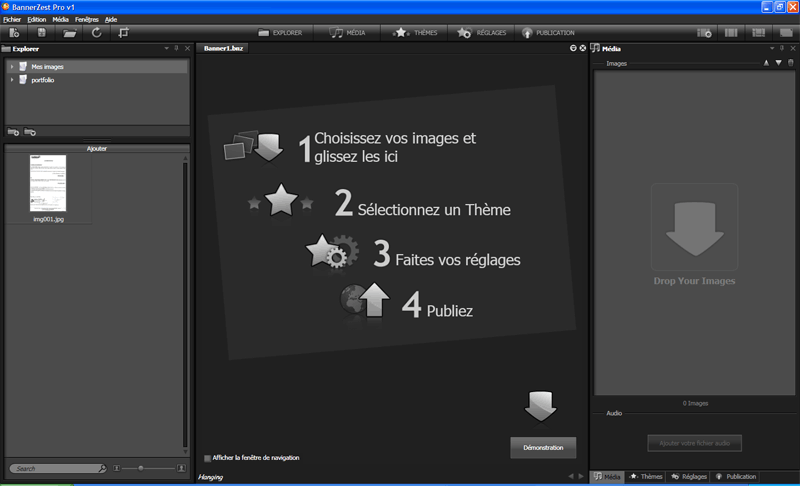The image size is (800, 486).
Task: Select the img001.jpg thumbnail
Action: (48, 184)
